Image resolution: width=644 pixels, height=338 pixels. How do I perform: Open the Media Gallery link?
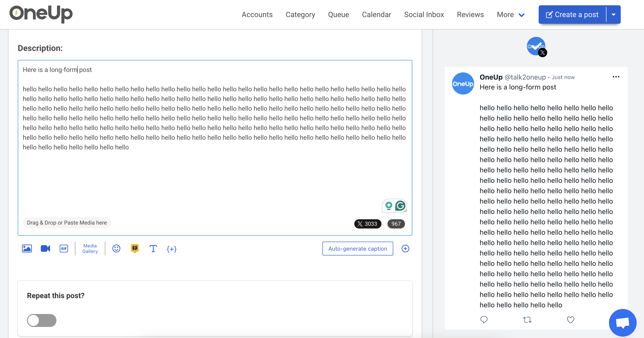[x=90, y=249]
